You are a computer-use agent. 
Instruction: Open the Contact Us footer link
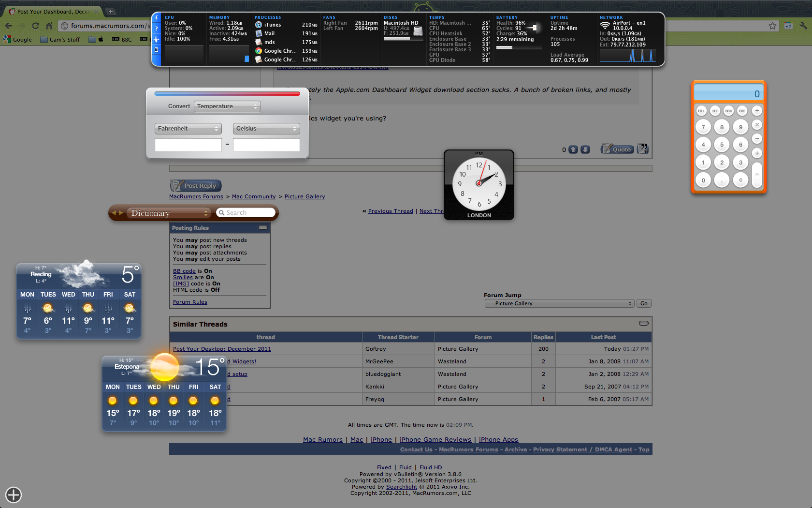416,449
